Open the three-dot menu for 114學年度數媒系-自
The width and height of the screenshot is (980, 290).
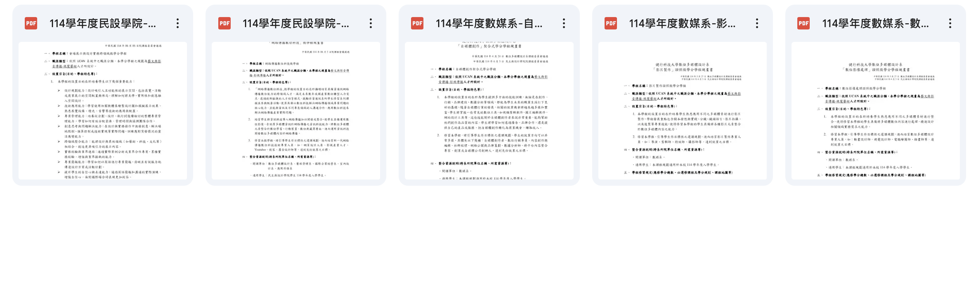[x=564, y=24]
